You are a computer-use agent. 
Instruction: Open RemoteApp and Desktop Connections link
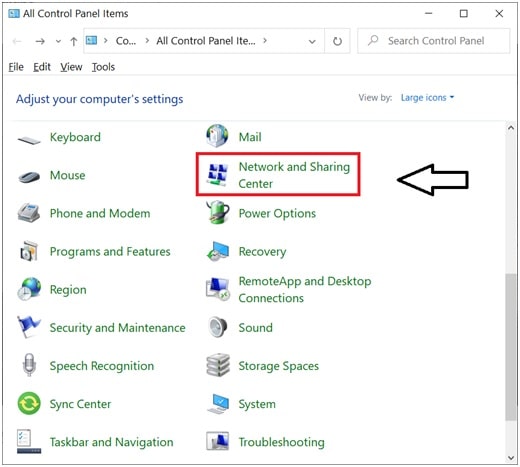[305, 289]
